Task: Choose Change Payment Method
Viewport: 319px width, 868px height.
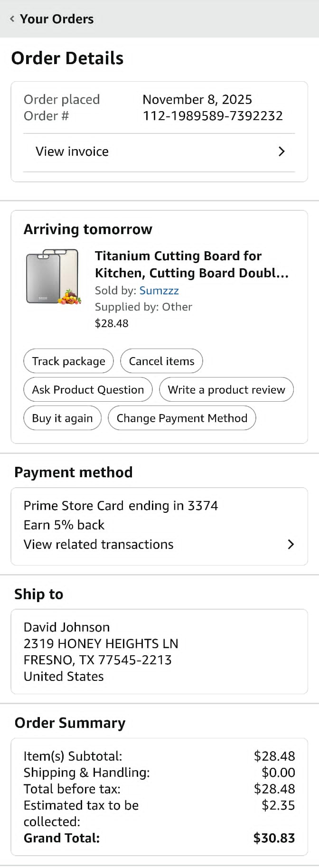Action: click(182, 418)
